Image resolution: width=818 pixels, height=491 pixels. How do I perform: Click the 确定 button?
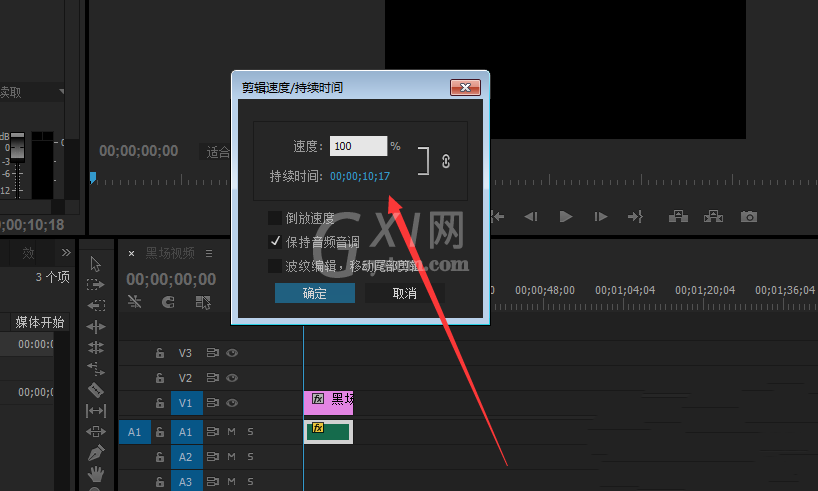pyautogui.click(x=315, y=293)
